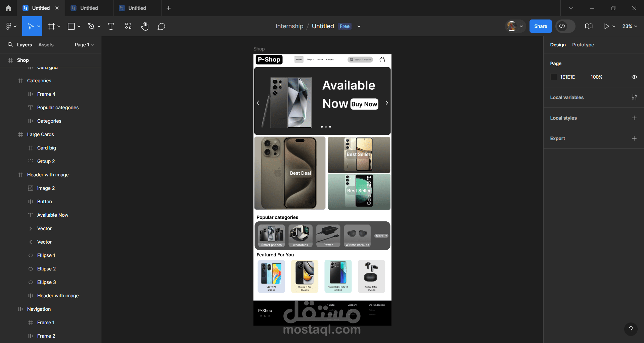This screenshot has height=343, width=644.
Task: Present the prototype with play icon
Action: pyautogui.click(x=606, y=26)
